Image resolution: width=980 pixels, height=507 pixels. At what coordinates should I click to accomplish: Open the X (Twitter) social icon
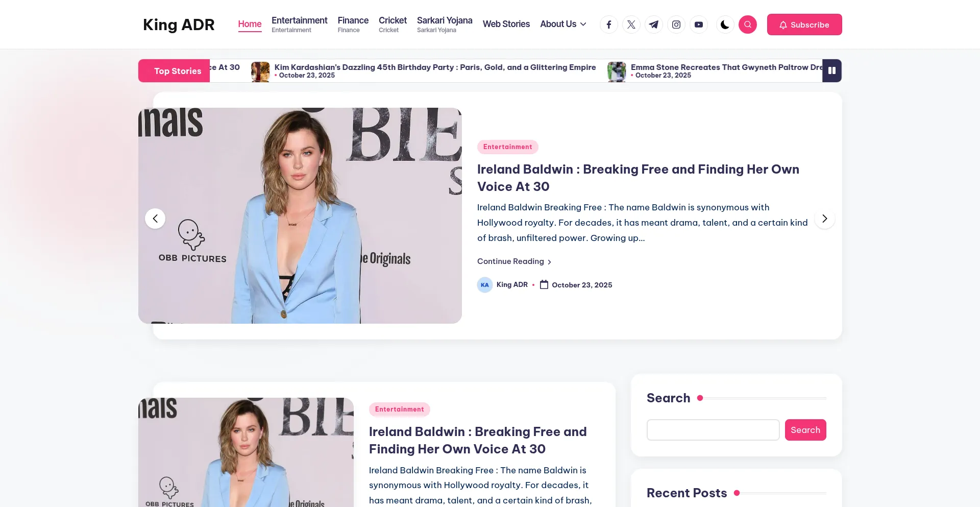(x=631, y=25)
